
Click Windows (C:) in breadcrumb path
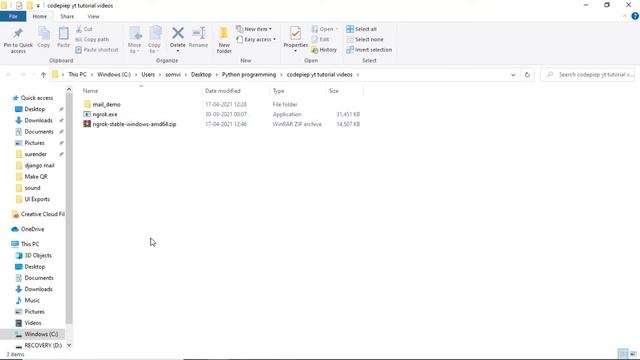click(x=114, y=75)
